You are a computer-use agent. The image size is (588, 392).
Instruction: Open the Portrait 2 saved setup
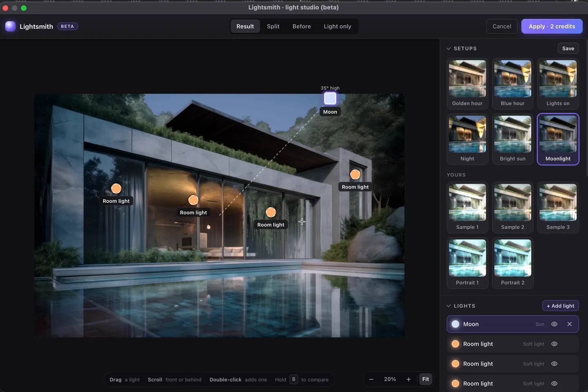coord(513,263)
